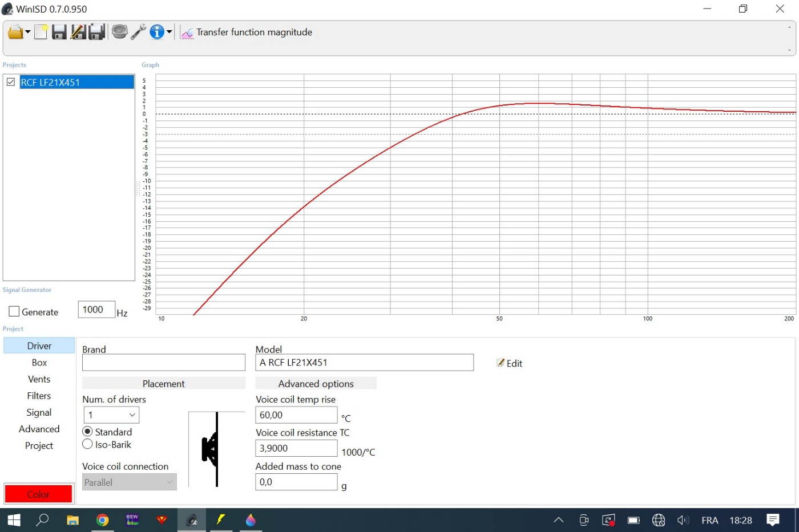Save the current project
799x532 pixels.
click(x=59, y=32)
